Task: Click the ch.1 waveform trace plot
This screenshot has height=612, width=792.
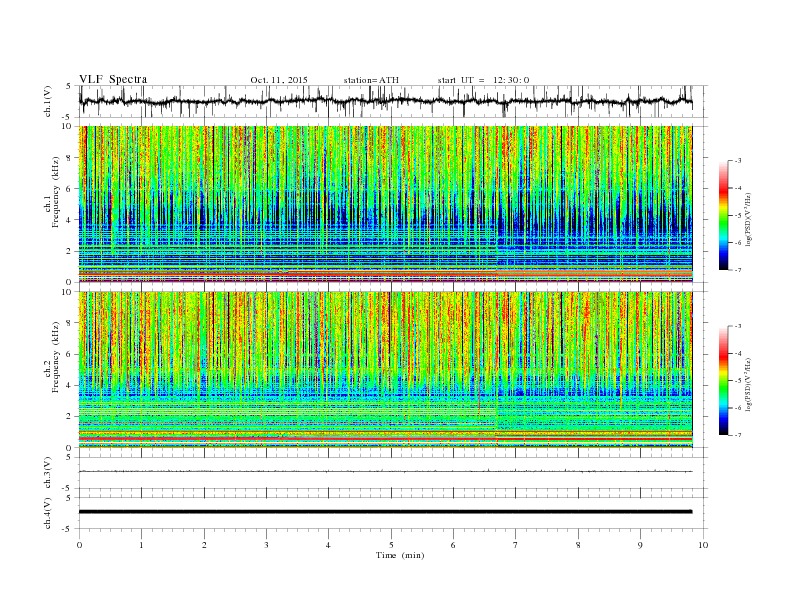Action: 386,101
